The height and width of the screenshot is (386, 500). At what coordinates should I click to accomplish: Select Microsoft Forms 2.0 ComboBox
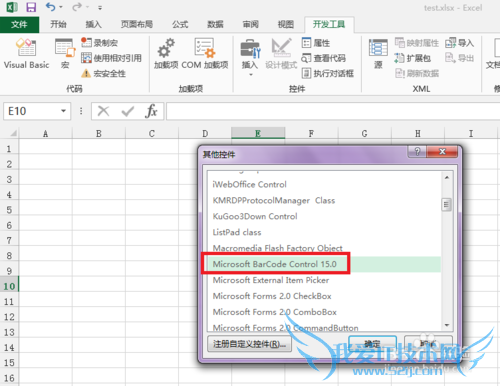point(275,312)
